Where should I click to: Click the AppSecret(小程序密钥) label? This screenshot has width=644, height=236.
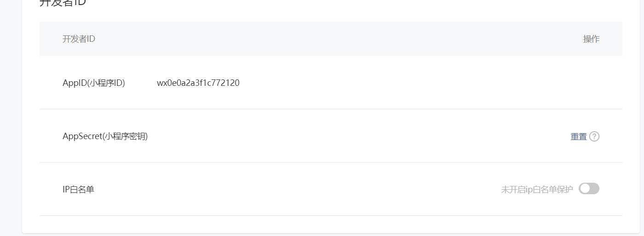pos(105,136)
